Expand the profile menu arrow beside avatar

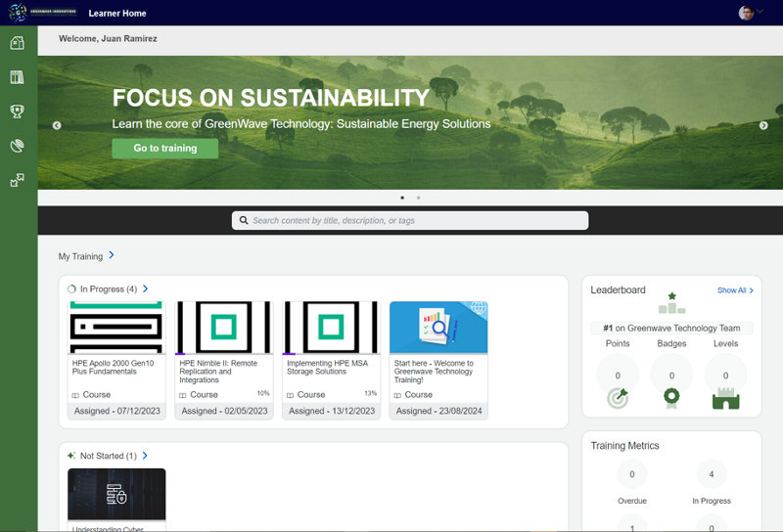coord(760,11)
